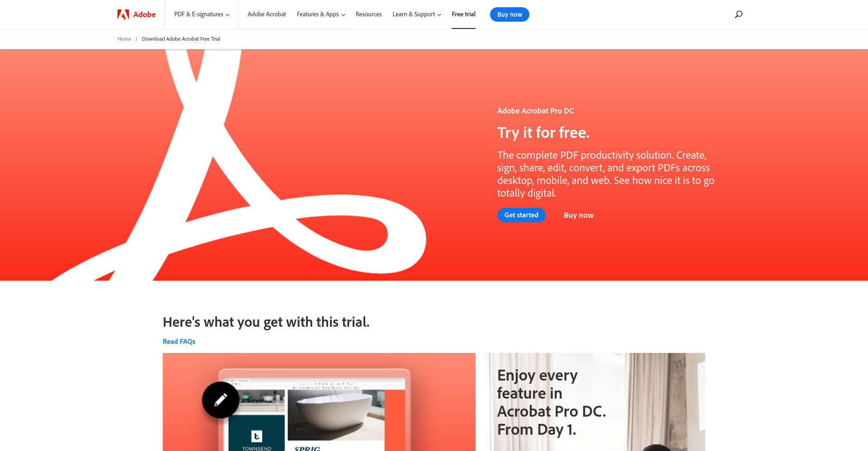Click the black pencil edit icon

(221, 400)
